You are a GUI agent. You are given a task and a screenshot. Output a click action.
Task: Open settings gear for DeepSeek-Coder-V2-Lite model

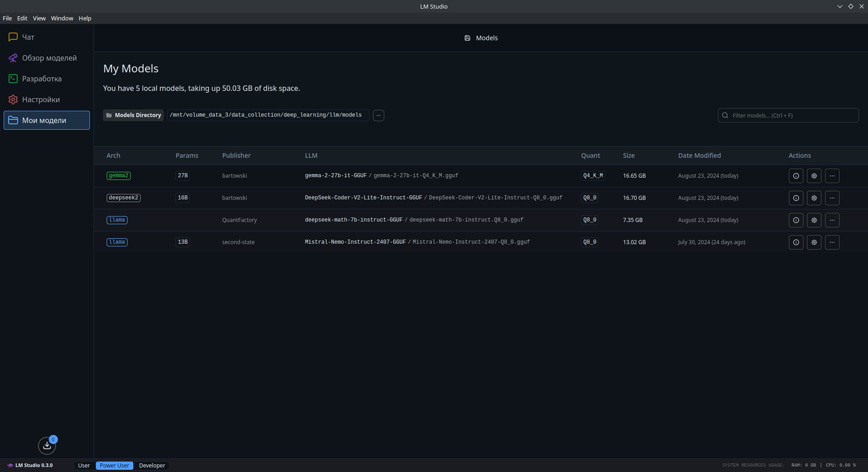tap(814, 198)
